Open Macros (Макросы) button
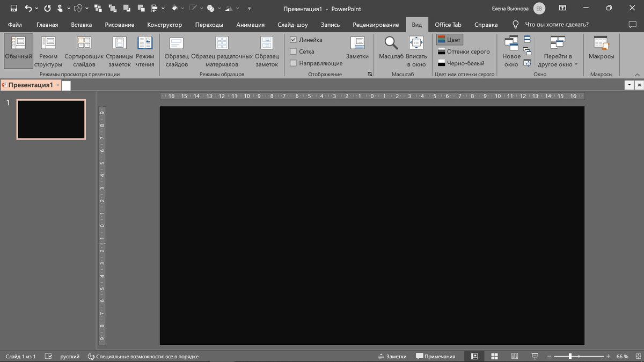644x362 pixels. tap(601, 48)
